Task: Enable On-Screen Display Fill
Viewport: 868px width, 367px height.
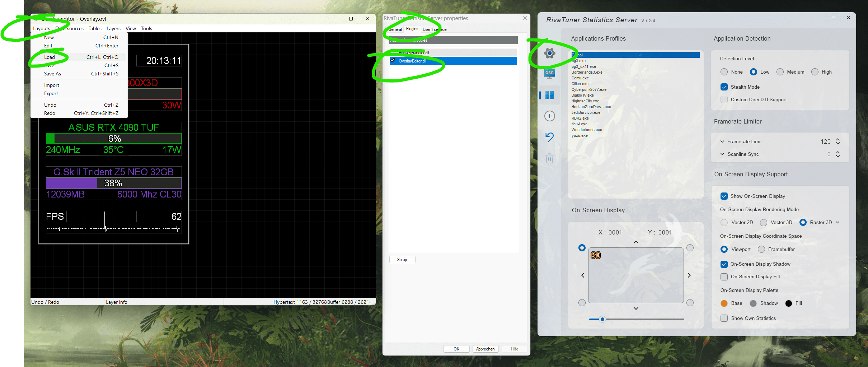Action: pyautogui.click(x=724, y=277)
